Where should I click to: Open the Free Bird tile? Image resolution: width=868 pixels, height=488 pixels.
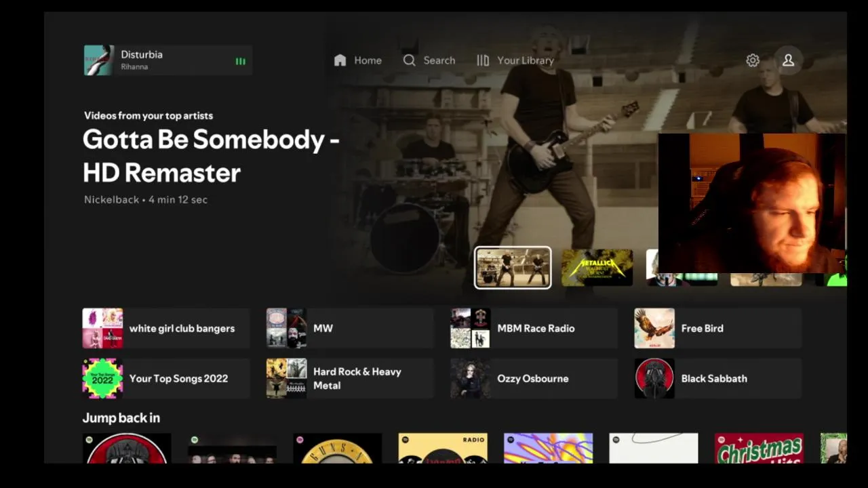point(717,328)
